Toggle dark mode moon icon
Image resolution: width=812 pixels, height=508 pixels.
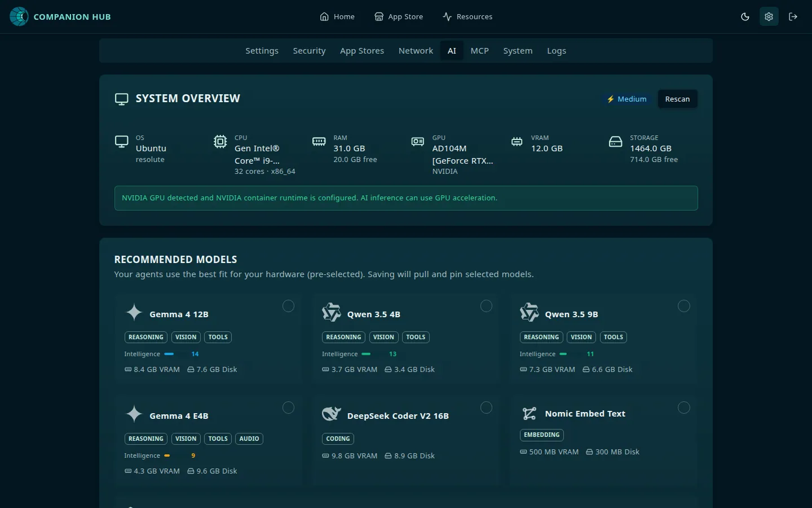(x=745, y=16)
